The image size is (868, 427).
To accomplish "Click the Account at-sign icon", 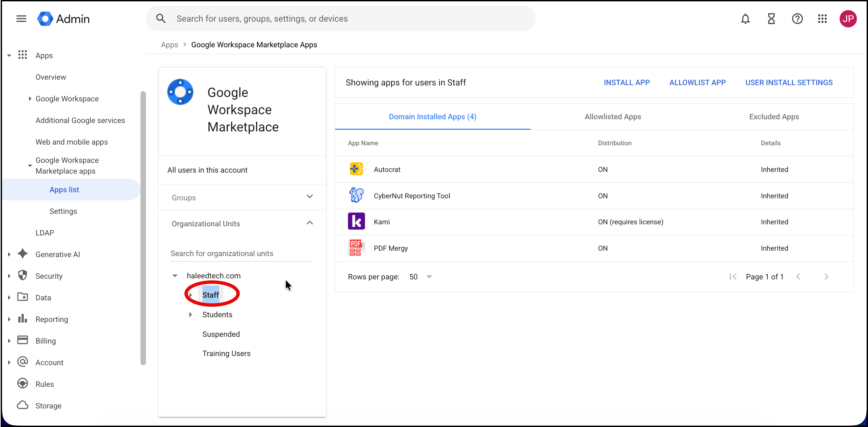I will pyautogui.click(x=23, y=362).
